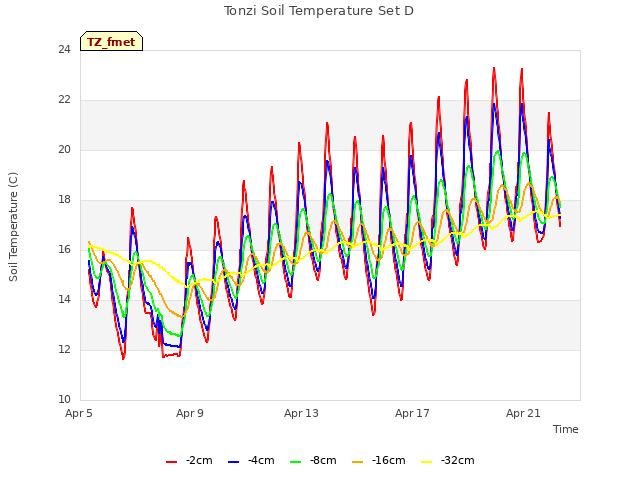Image resolution: width=640 pixels, height=480 pixels.
Task: Click the Soil Temperature (C) axis label
Action: pos(13,227)
